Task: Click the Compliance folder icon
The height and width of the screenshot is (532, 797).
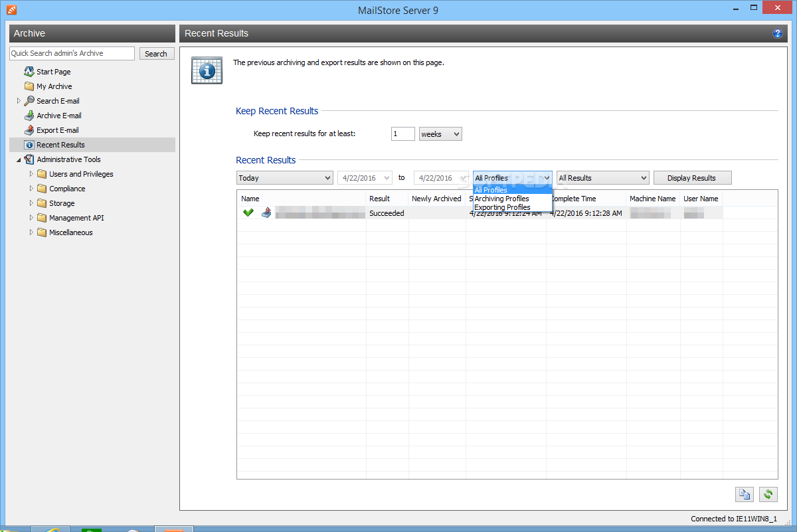Action: (42, 189)
